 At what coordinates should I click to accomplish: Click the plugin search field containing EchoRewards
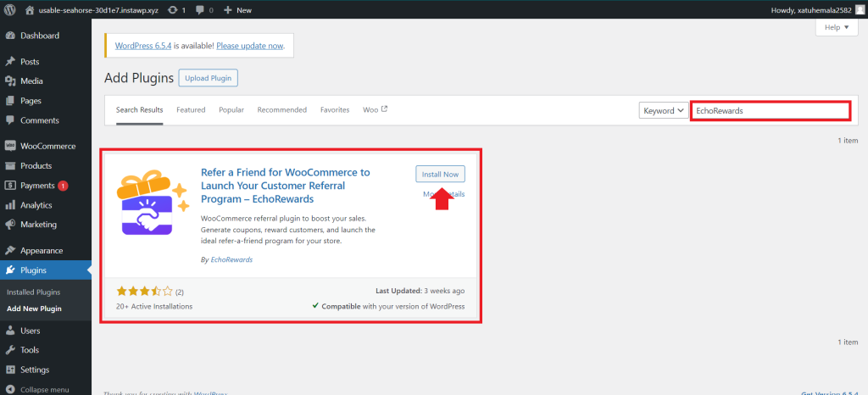click(770, 111)
